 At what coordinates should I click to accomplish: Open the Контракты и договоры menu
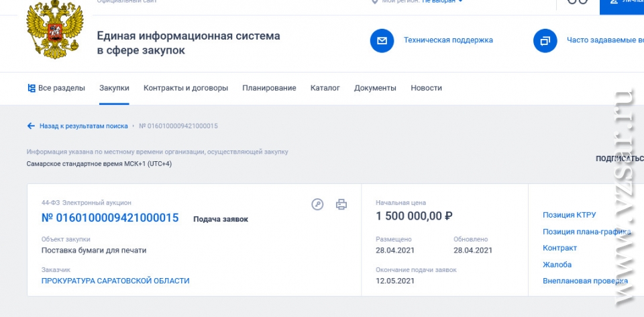point(186,88)
